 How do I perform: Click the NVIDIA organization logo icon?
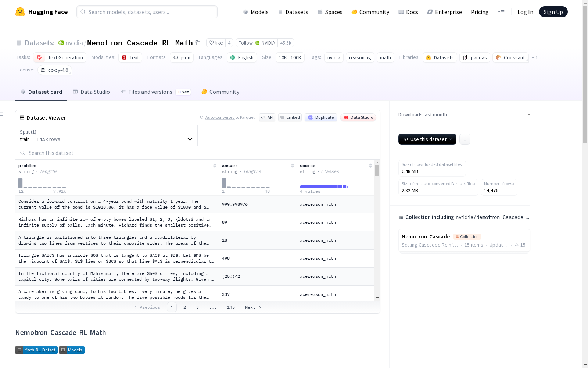[x=61, y=43]
